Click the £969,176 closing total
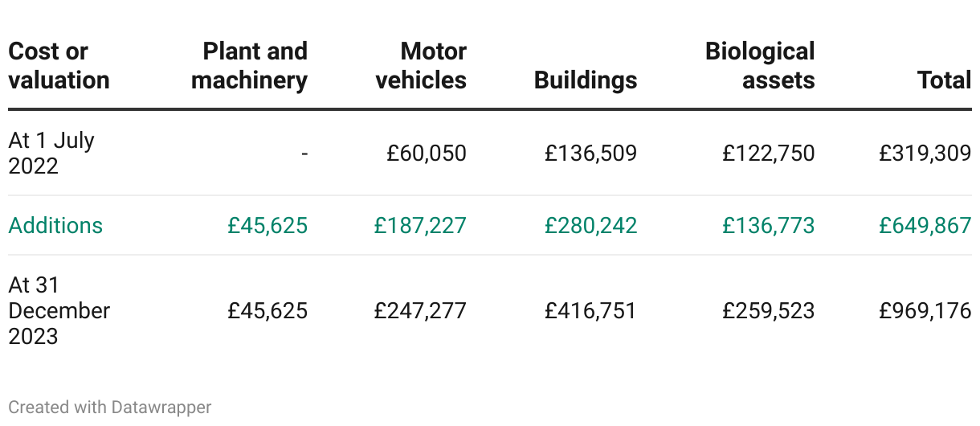The height and width of the screenshot is (426, 980). [x=925, y=310]
